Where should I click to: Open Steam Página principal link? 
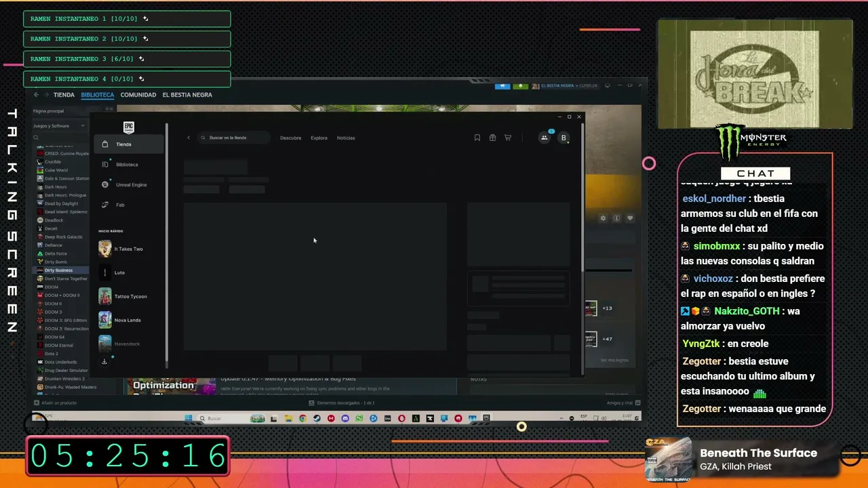point(49,111)
